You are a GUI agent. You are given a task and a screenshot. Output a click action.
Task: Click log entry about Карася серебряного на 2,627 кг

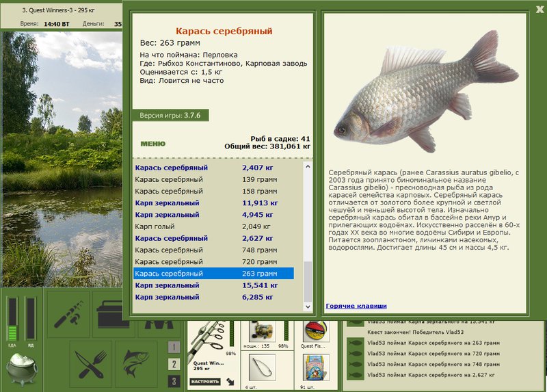coord(431,376)
